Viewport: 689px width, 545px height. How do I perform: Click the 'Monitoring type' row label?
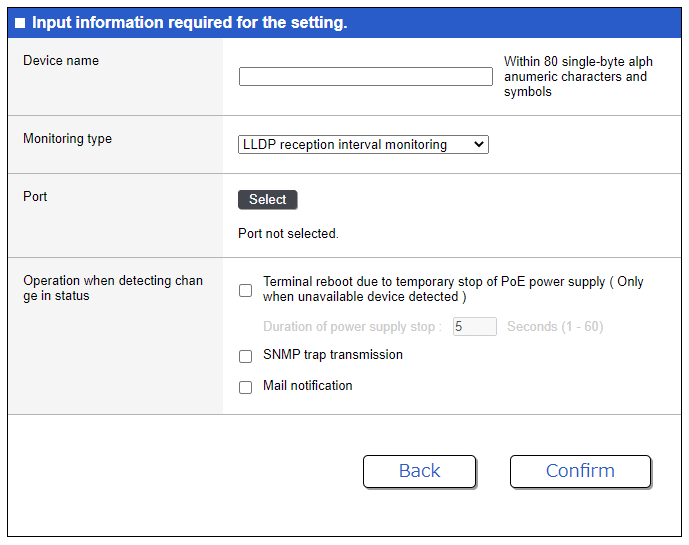click(67, 139)
